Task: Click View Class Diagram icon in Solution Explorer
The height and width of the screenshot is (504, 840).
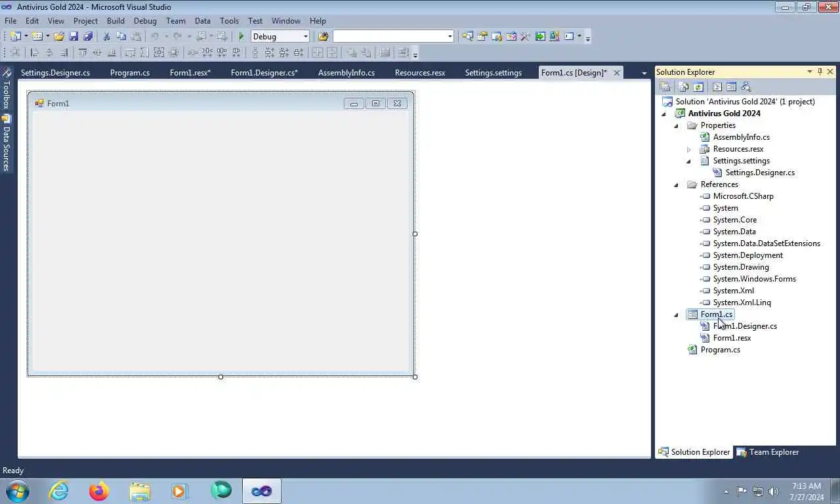Action: click(745, 87)
